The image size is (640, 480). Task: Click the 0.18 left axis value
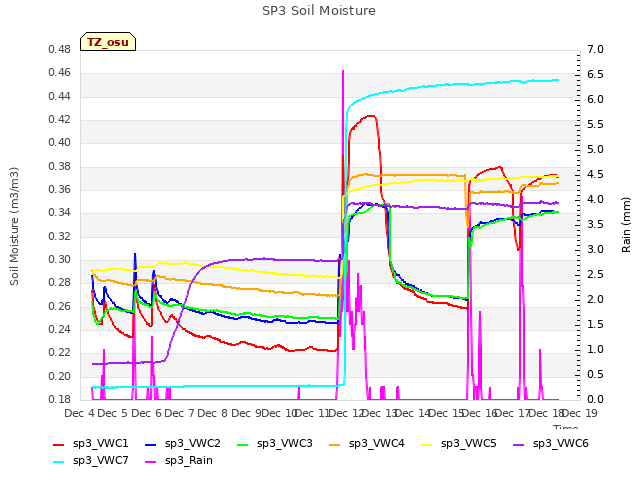click(x=60, y=399)
